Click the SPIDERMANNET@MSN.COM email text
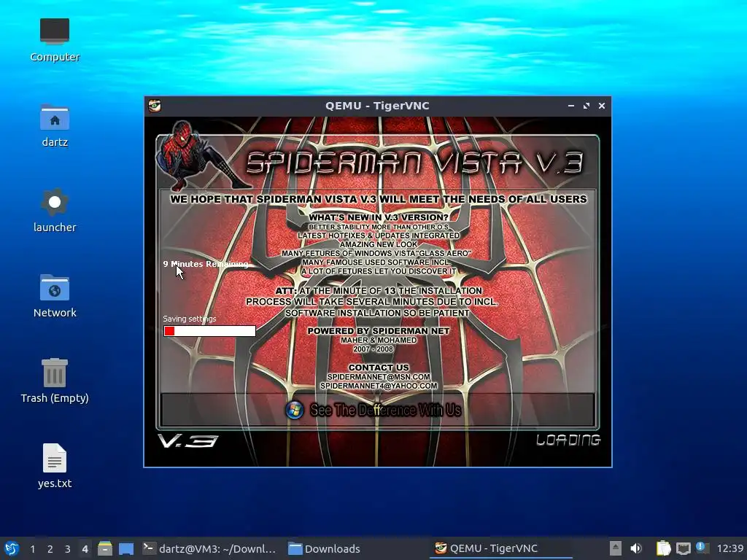 click(379, 377)
